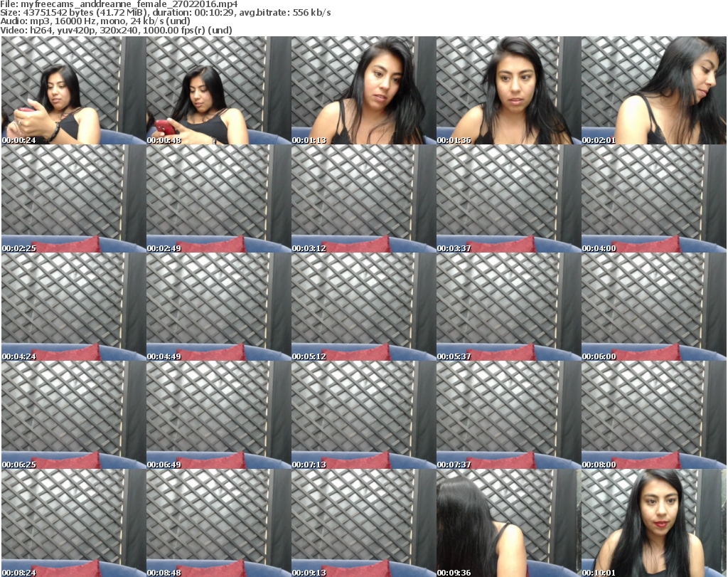Open the frame stamped 00:01:13
Image resolution: width=728 pixels, height=577 pixels.
click(x=363, y=90)
